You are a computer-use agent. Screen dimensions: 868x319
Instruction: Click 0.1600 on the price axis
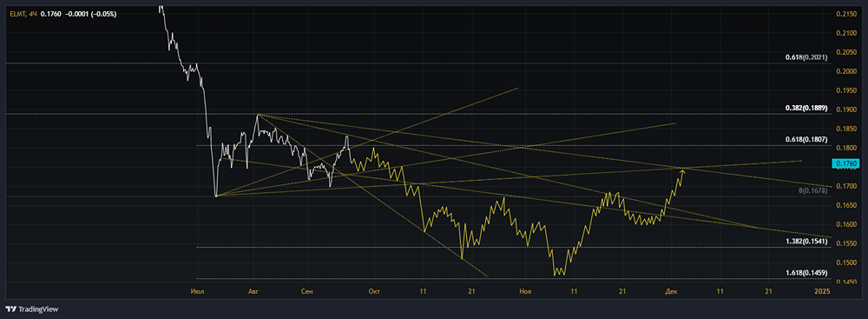click(847, 224)
